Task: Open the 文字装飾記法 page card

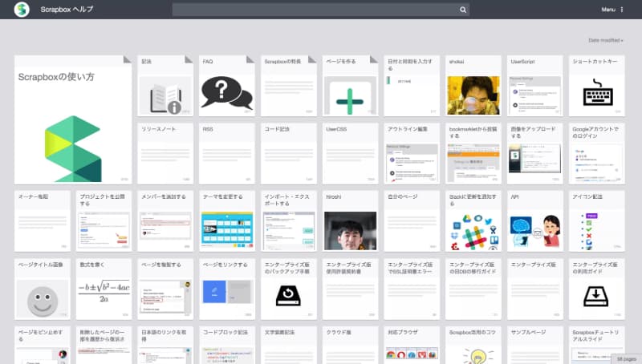Action: (289, 346)
